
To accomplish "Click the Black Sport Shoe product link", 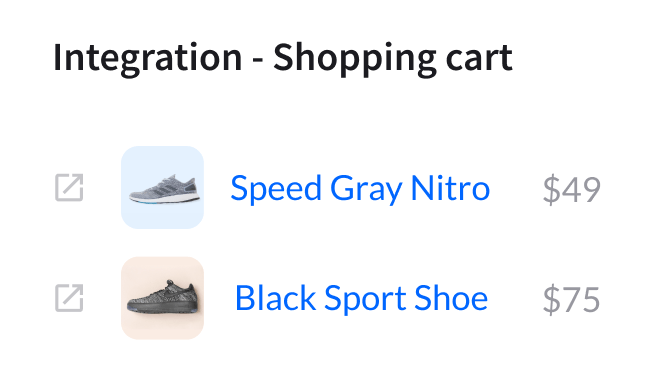I will click(361, 298).
